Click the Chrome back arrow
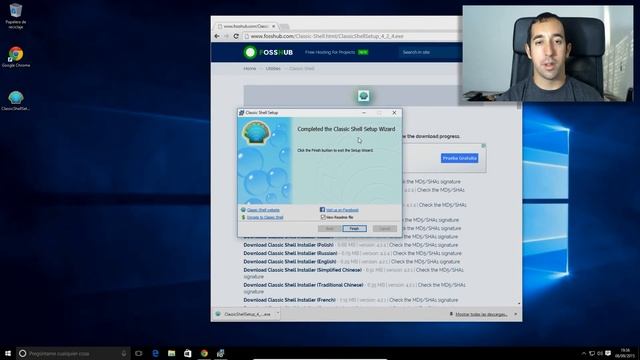The width and height of the screenshot is (640, 360). pos(217,36)
